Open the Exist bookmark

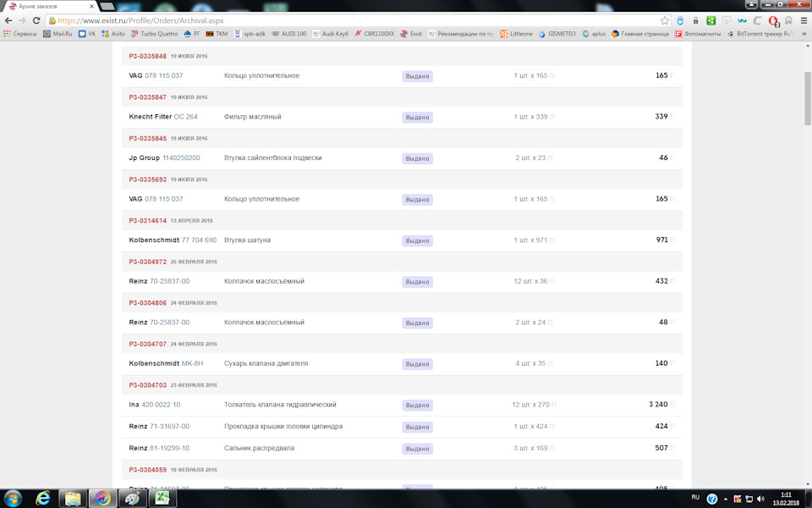(411, 34)
